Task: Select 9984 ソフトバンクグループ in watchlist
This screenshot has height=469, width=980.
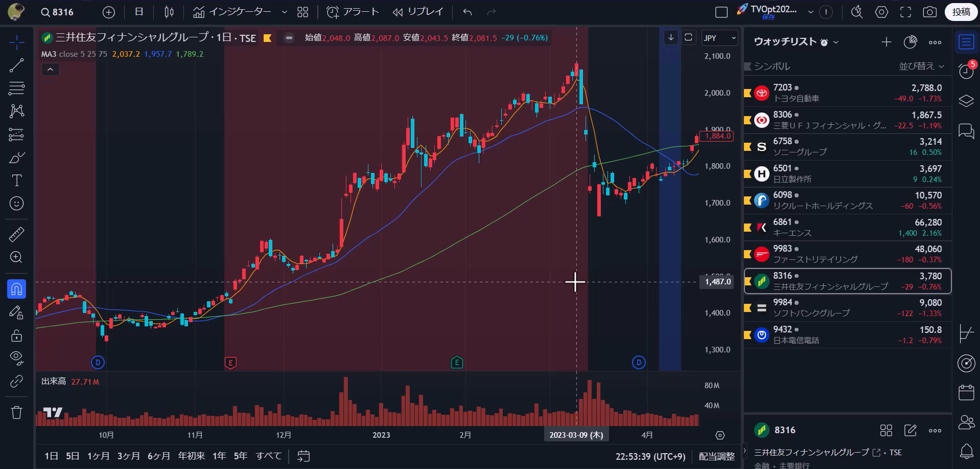Action: pyautogui.click(x=848, y=308)
